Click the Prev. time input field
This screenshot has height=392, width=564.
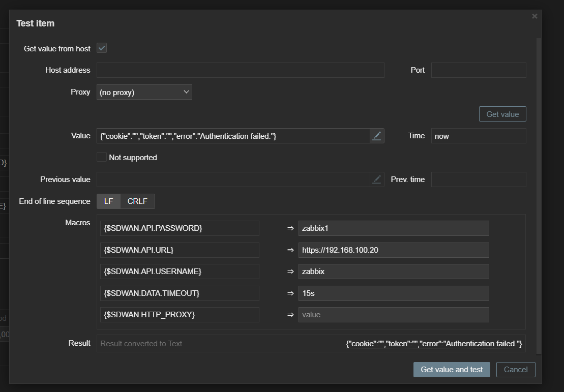pyautogui.click(x=478, y=179)
